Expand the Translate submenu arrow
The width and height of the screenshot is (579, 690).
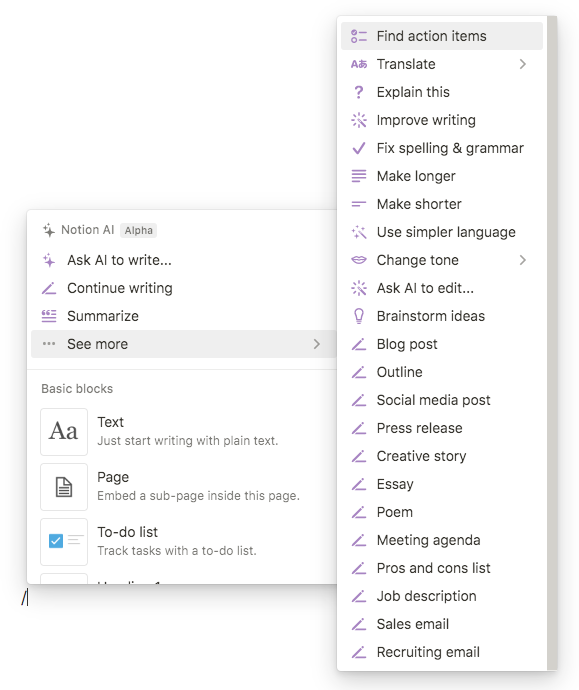click(523, 64)
